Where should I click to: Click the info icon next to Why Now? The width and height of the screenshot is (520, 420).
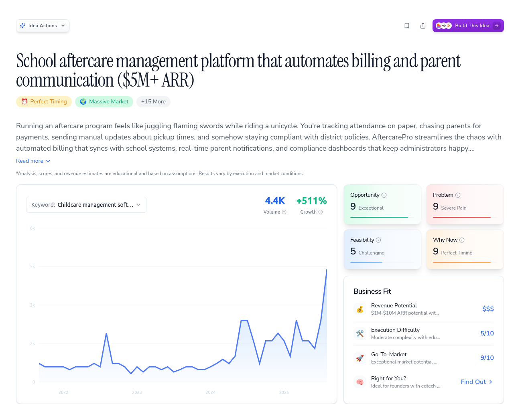pos(462,240)
